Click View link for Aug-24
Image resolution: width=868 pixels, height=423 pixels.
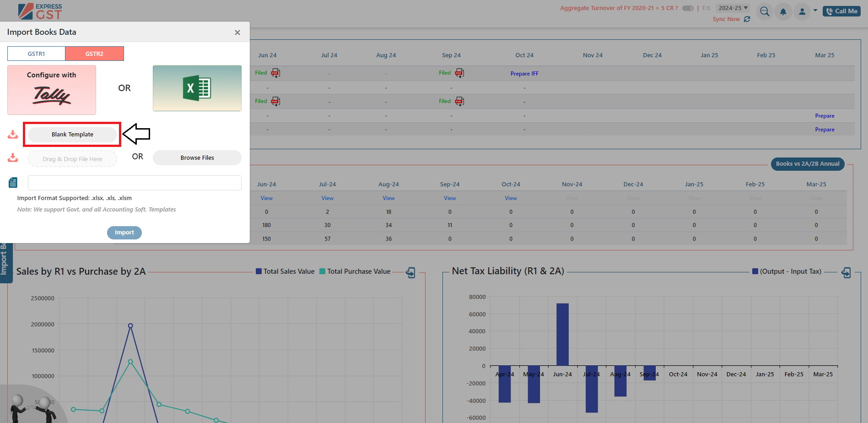pos(388,198)
